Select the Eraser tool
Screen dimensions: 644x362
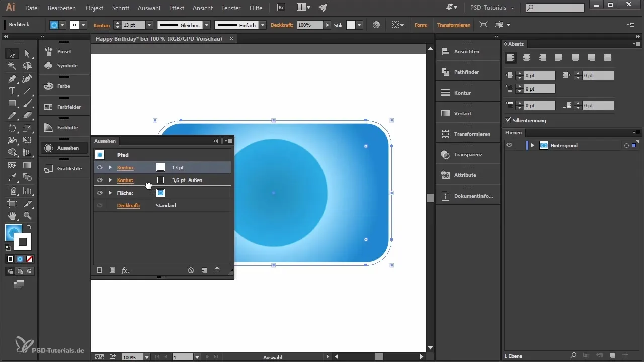click(28, 116)
